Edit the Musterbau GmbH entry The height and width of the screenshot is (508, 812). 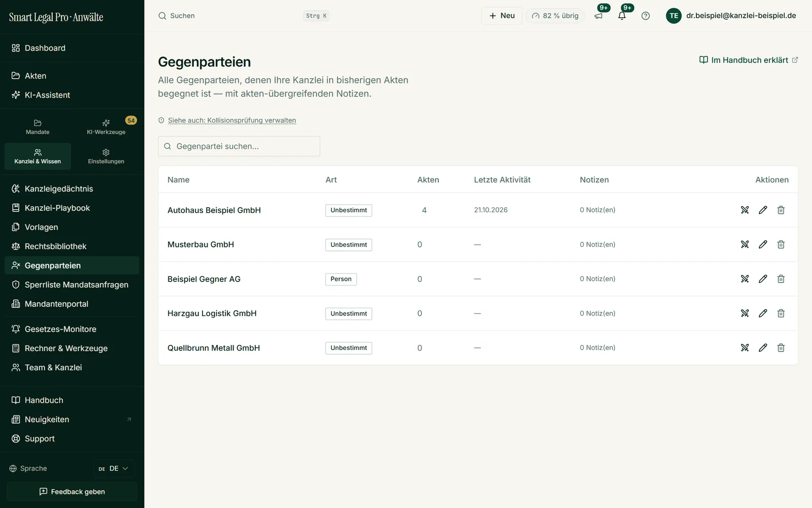click(763, 244)
